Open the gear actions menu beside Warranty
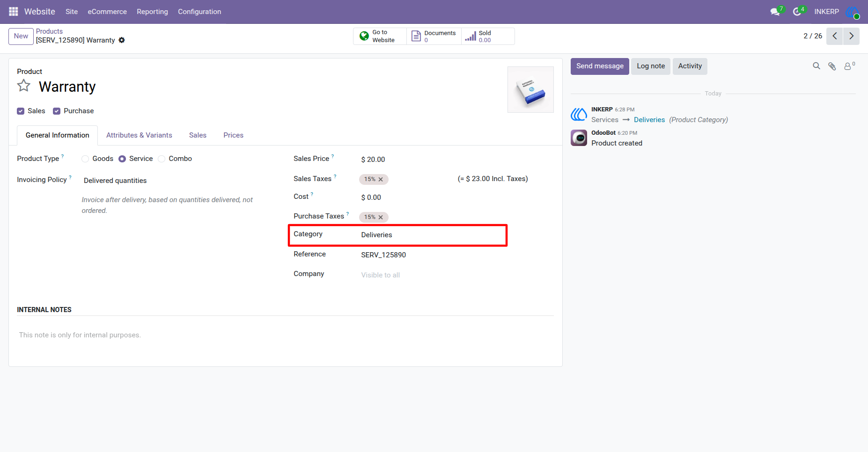 click(x=122, y=40)
